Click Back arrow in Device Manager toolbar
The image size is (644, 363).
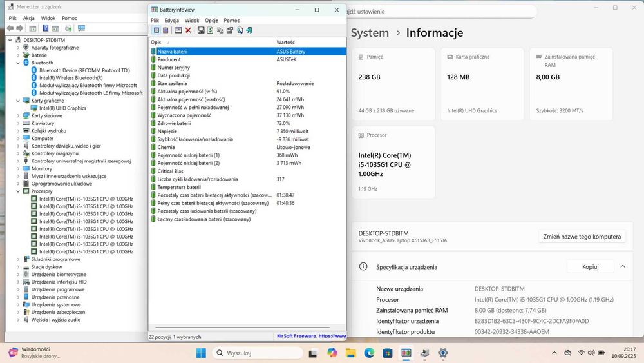[10, 28]
